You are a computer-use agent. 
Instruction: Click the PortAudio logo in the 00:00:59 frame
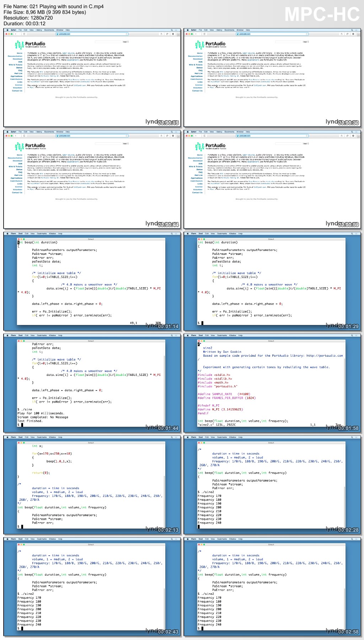[210, 146]
